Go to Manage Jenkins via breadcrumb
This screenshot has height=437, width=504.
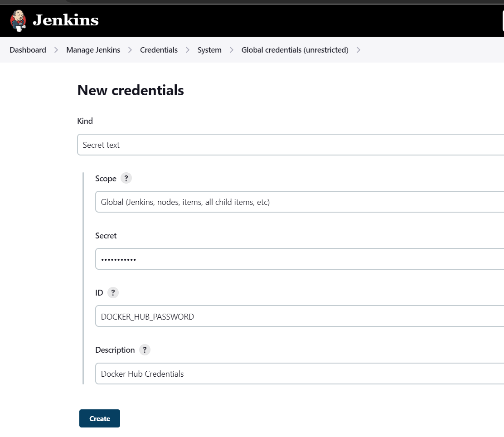point(93,50)
